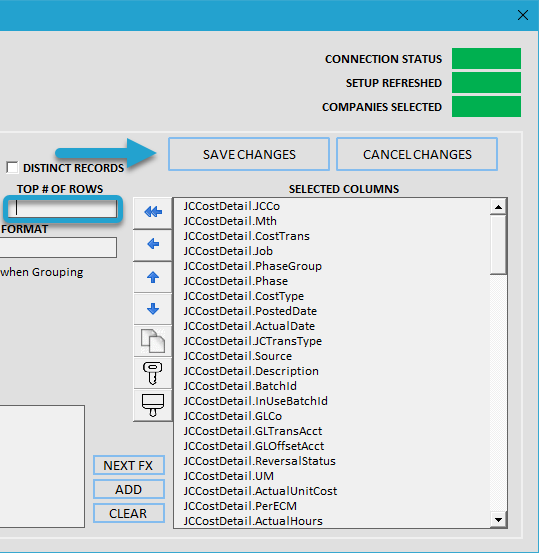The width and height of the screenshot is (539, 553).
Task: Select JCCostDetail.ActualDate column
Action: (249, 326)
